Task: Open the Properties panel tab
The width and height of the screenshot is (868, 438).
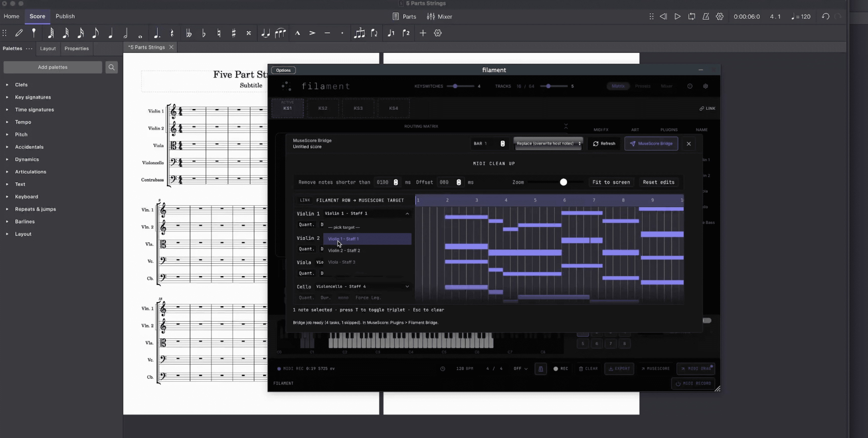Action: [x=76, y=49]
